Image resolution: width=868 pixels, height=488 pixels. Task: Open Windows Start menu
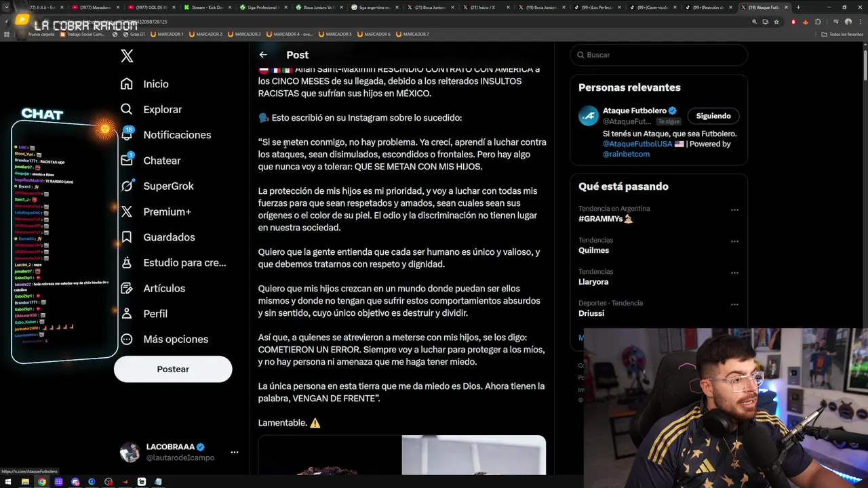9,482
